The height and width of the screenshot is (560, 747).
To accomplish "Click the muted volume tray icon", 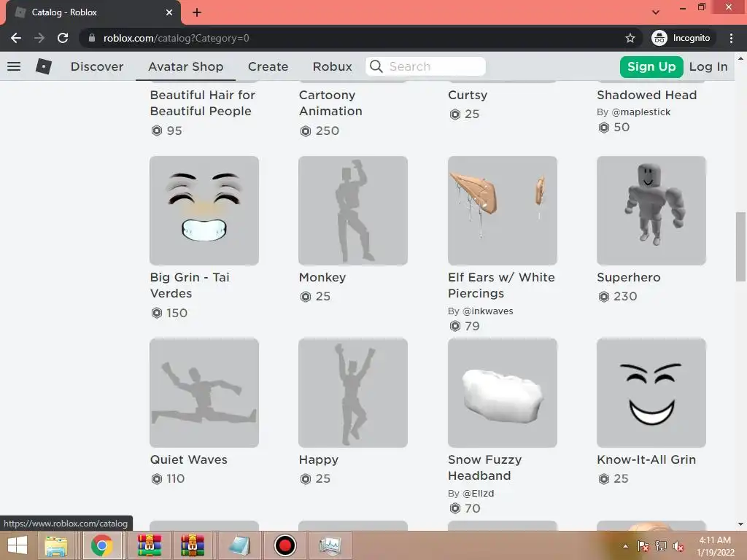I will (678, 546).
